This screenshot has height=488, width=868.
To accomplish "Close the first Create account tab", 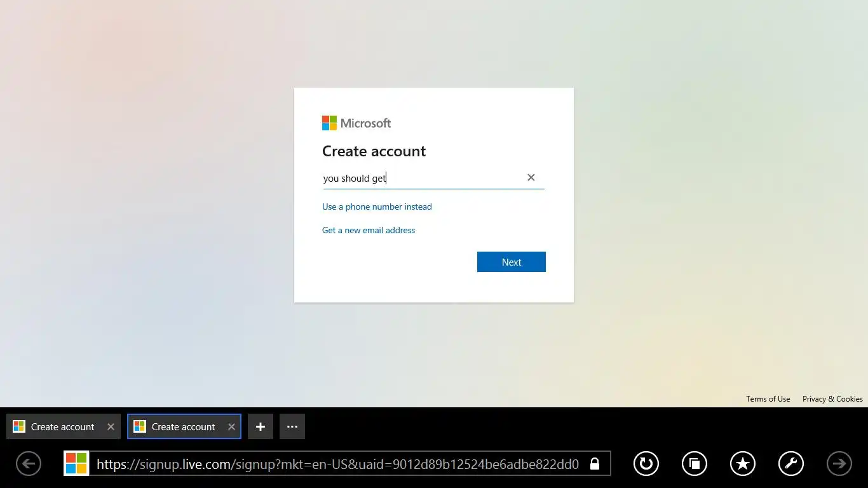I will [x=111, y=426].
